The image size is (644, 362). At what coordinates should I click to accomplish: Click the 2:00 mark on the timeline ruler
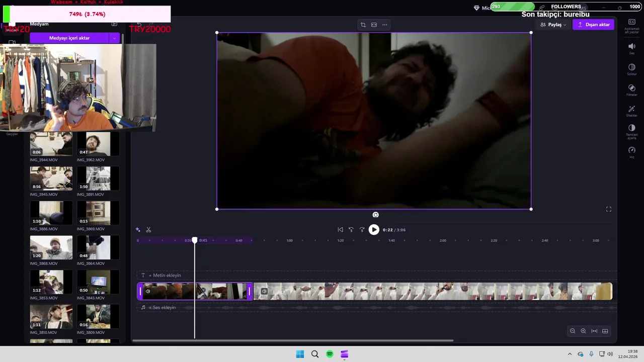(x=443, y=240)
